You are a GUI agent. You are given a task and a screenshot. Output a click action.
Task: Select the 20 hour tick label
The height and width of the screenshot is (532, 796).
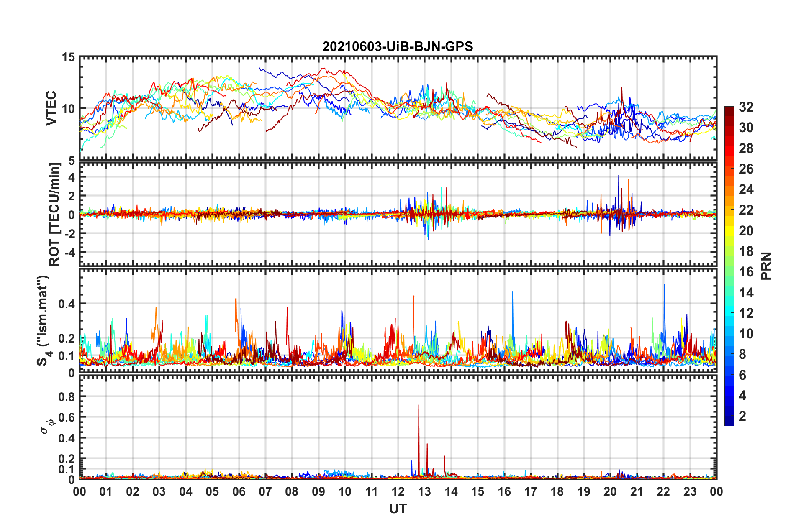coord(610,492)
